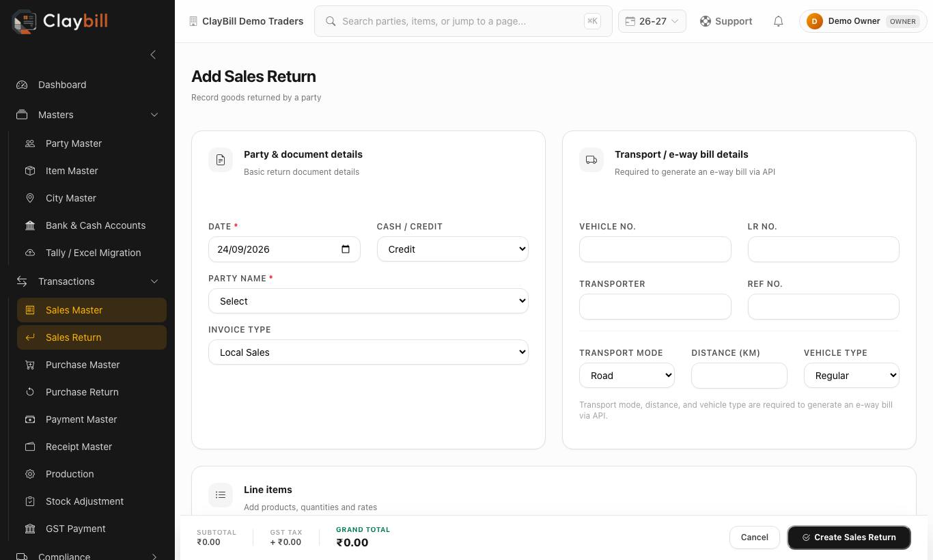Click the Party Master people icon
933x560 pixels.
click(x=30, y=143)
